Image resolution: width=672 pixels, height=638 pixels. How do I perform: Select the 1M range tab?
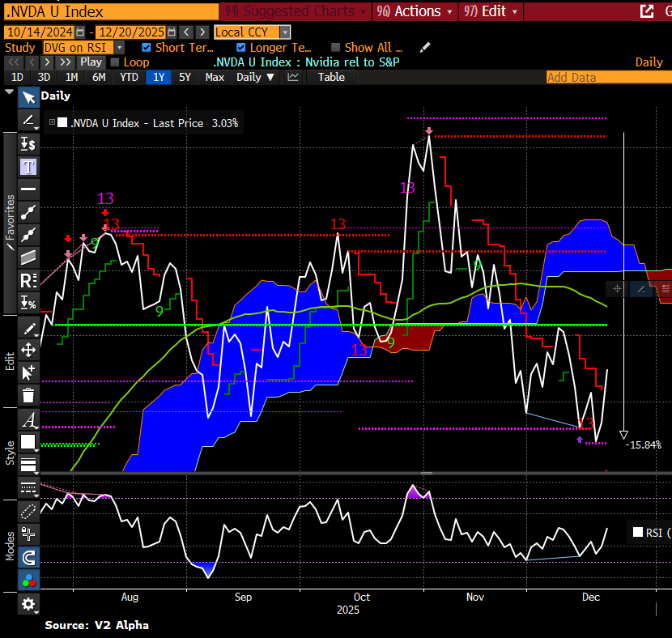(71, 77)
